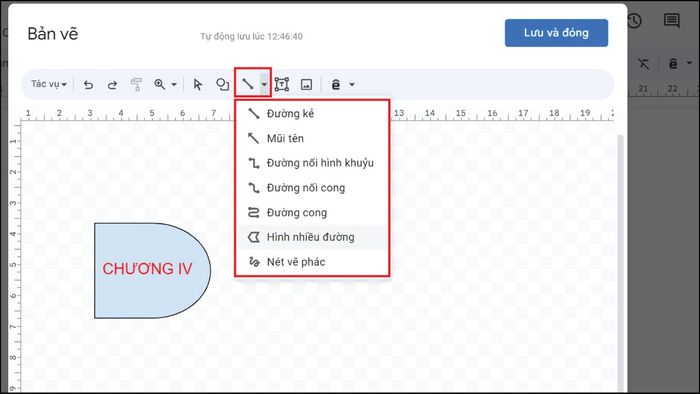Open version history clock icon
The width and height of the screenshot is (700, 394).
click(x=634, y=21)
